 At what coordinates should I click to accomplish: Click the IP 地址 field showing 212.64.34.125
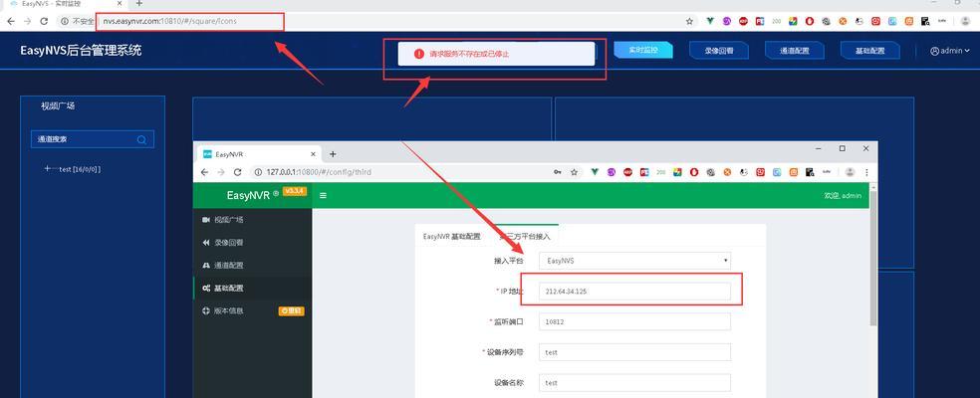pyautogui.click(x=635, y=292)
